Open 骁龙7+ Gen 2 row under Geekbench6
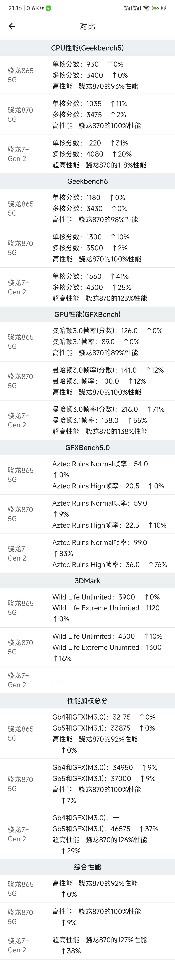The height and width of the screenshot is (980, 175). pos(87,287)
